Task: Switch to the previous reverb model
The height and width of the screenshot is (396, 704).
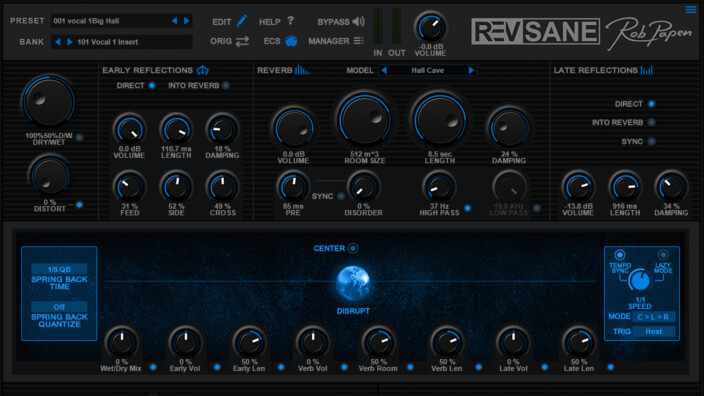Action: pyautogui.click(x=384, y=70)
